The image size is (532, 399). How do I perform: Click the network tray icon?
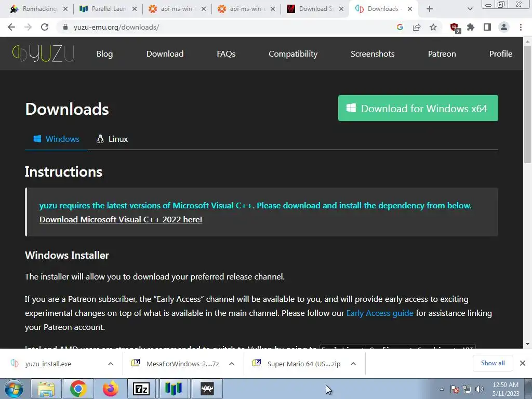[467, 389]
